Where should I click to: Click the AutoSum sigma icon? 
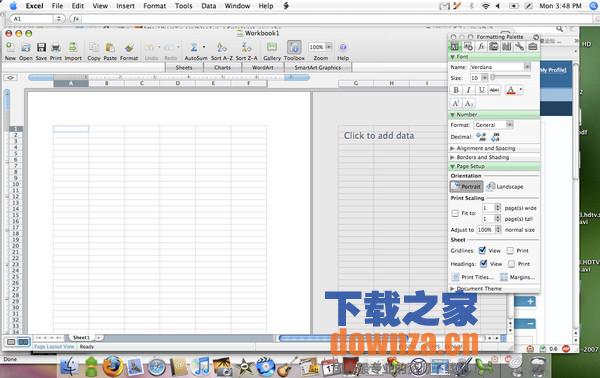[x=194, y=47]
